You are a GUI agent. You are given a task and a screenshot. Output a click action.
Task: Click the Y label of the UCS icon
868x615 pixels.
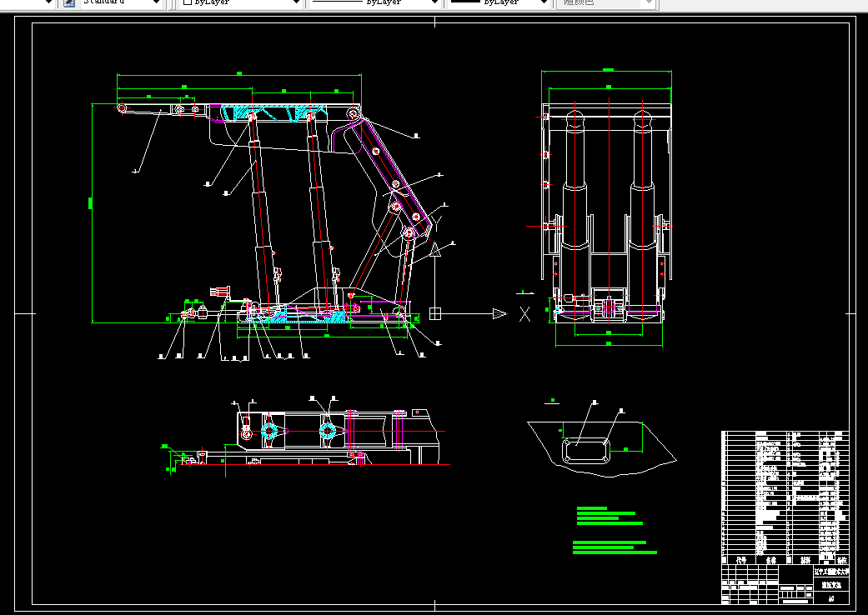(436, 223)
